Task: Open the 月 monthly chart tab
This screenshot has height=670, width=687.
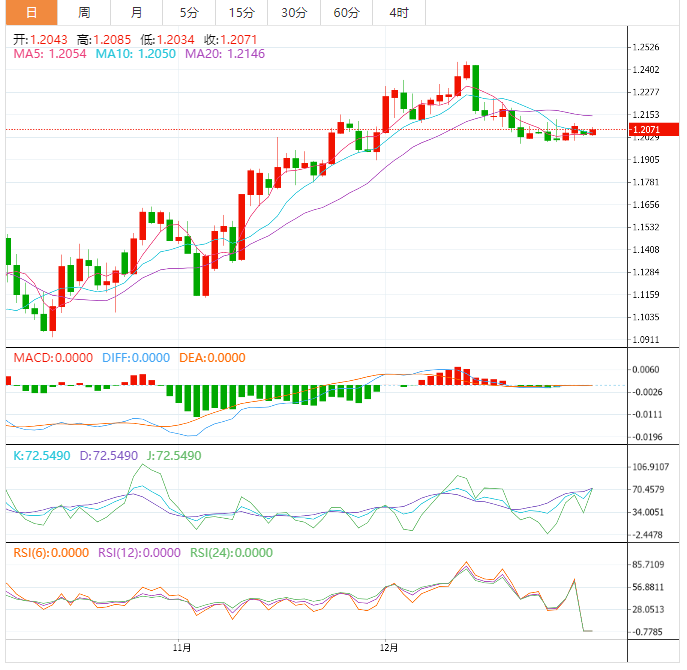Action: pyautogui.click(x=136, y=13)
